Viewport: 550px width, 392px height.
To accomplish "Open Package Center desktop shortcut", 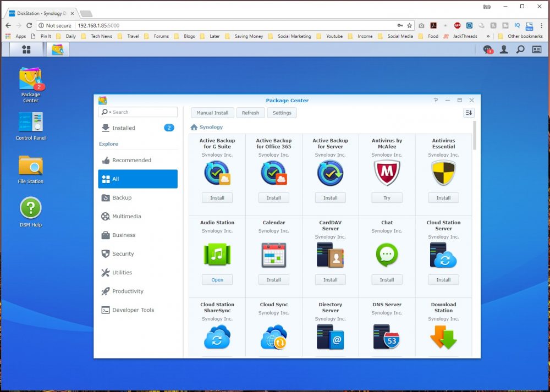I will point(31,85).
